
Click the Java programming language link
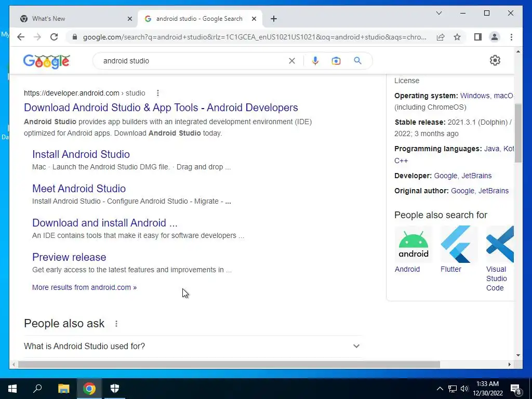pyautogui.click(x=491, y=149)
